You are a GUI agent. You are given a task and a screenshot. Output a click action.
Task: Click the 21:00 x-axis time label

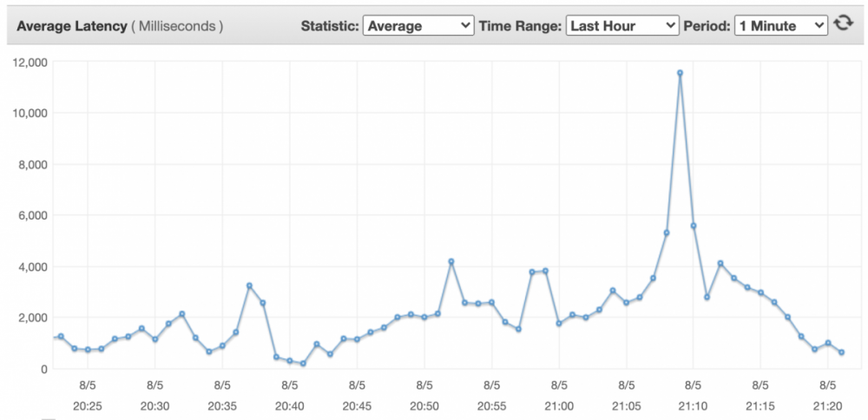[559, 405]
